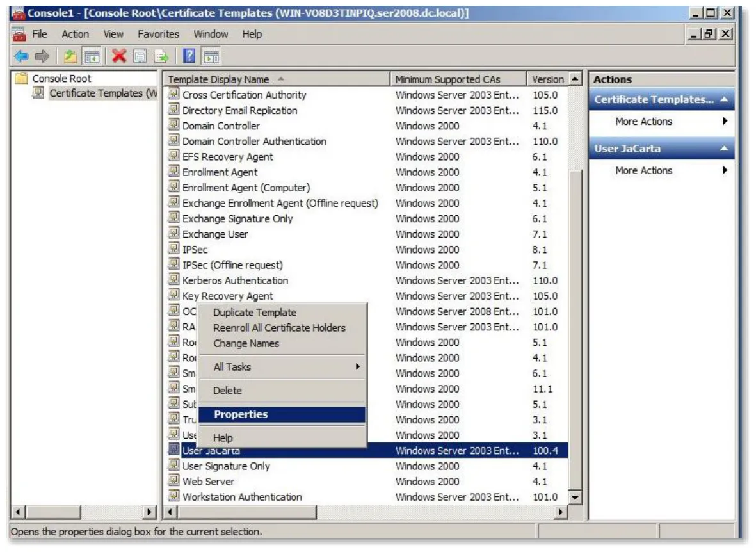Click the blue Help question mark icon
Image resolution: width=756 pixels, height=552 pixels.
[189, 56]
